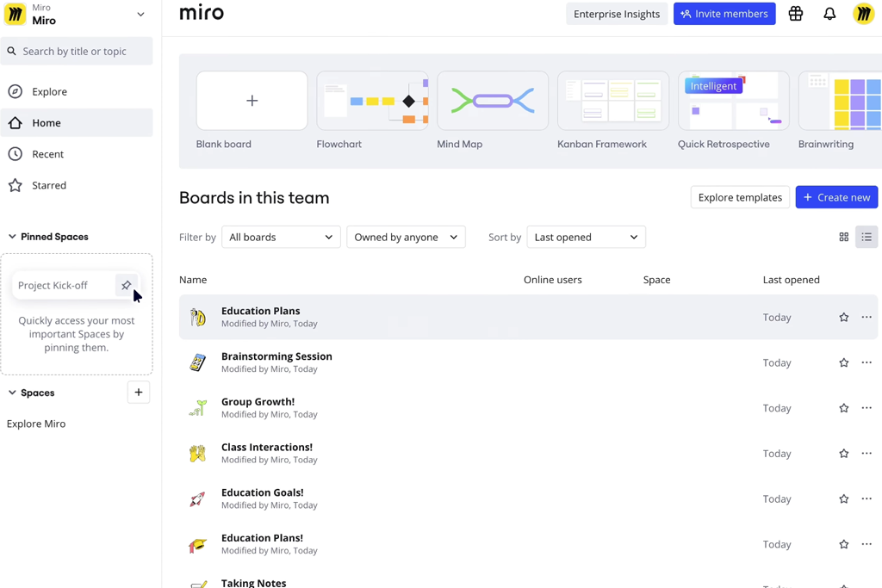Open more options for Education Plans
The width and height of the screenshot is (882, 588).
point(866,318)
